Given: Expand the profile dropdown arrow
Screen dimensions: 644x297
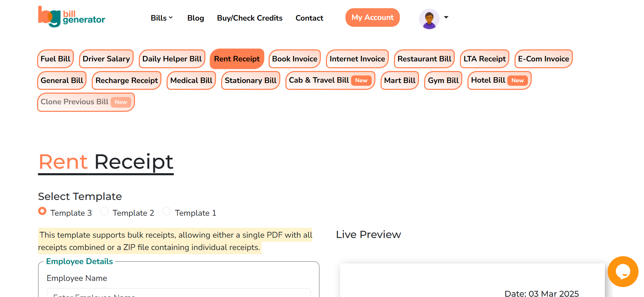Looking at the screenshot, I should (x=446, y=17).
